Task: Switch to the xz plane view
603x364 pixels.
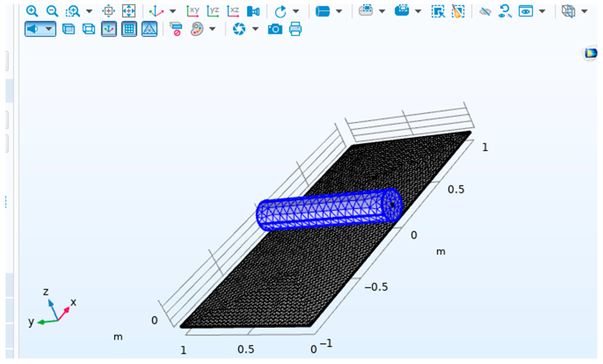Action: pos(233,11)
